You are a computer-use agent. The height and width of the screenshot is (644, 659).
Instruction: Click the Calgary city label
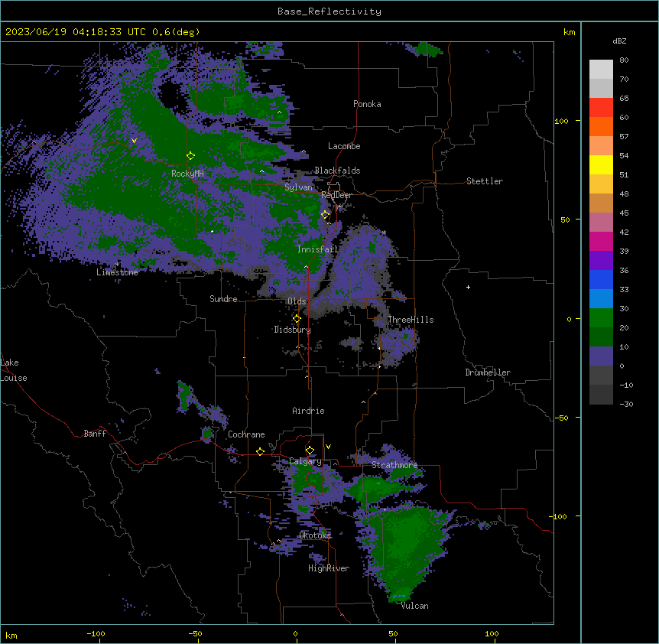(x=305, y=461)
